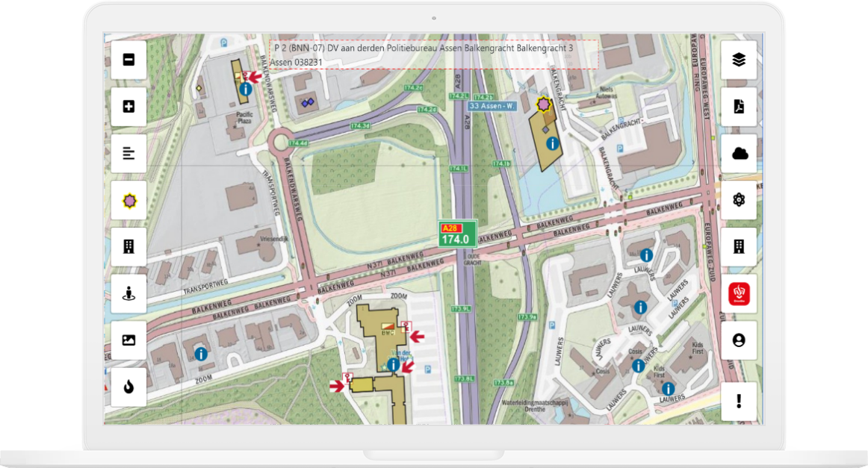Screen dimensions: 868x468
Task: Open the info marker next to Pacific Plaza building
Action: pos(246,89)
